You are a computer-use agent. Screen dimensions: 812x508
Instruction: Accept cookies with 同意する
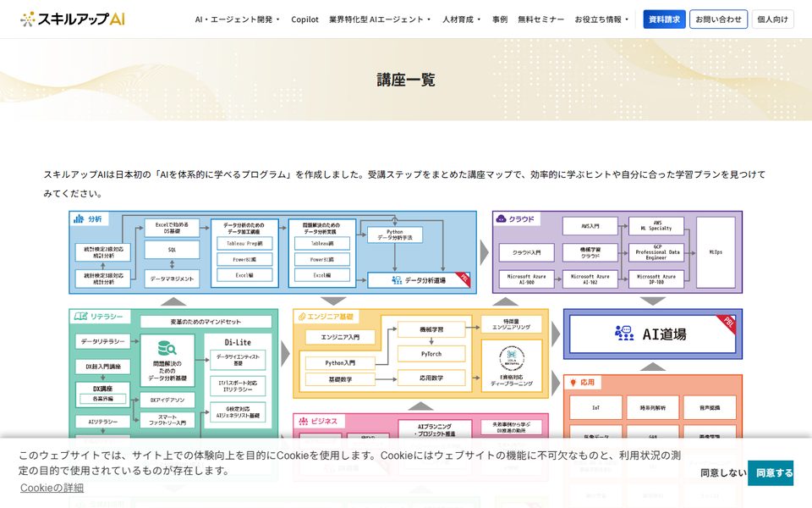coord(771,472)
